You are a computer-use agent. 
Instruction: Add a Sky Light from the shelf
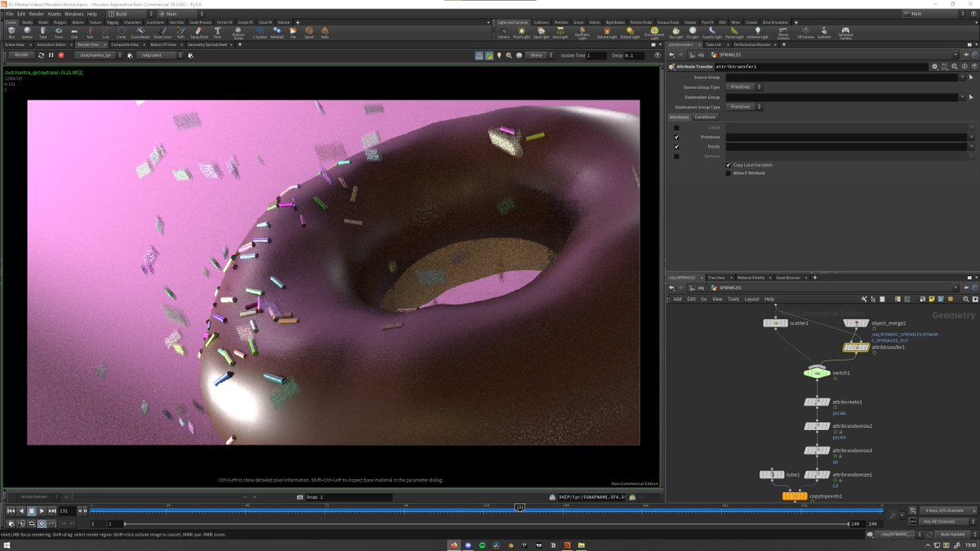[675, 33]
